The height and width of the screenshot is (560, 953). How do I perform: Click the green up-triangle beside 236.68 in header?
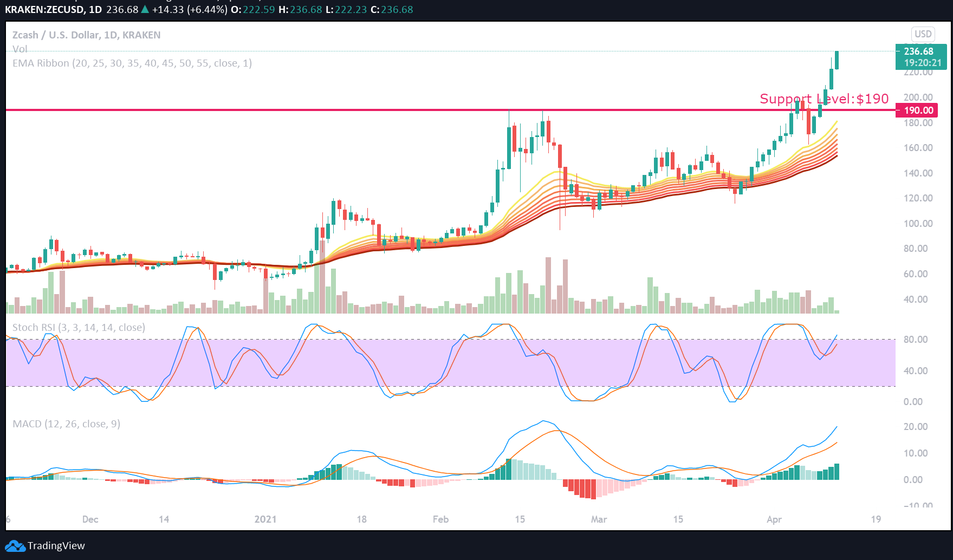click(145, 10)
